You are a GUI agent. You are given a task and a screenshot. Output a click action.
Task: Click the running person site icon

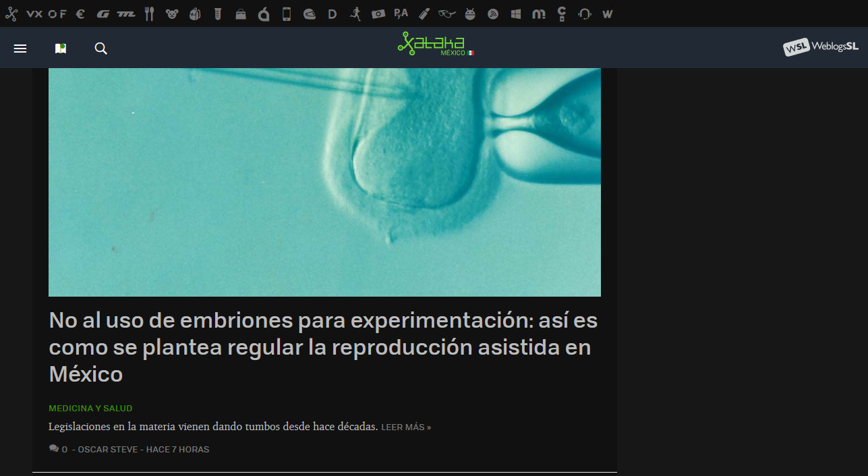tap(355, 13)
